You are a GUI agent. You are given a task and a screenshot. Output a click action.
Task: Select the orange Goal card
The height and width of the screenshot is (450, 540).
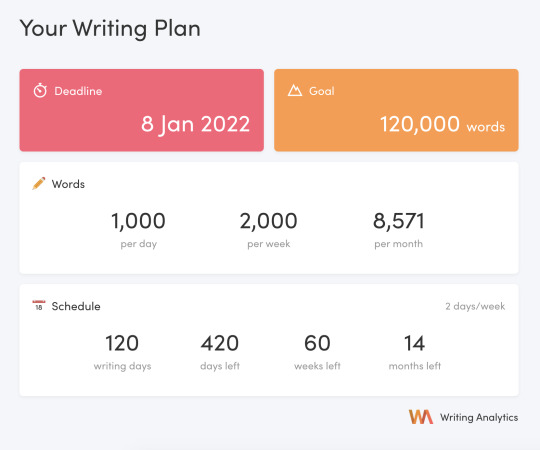pos(396,110)
